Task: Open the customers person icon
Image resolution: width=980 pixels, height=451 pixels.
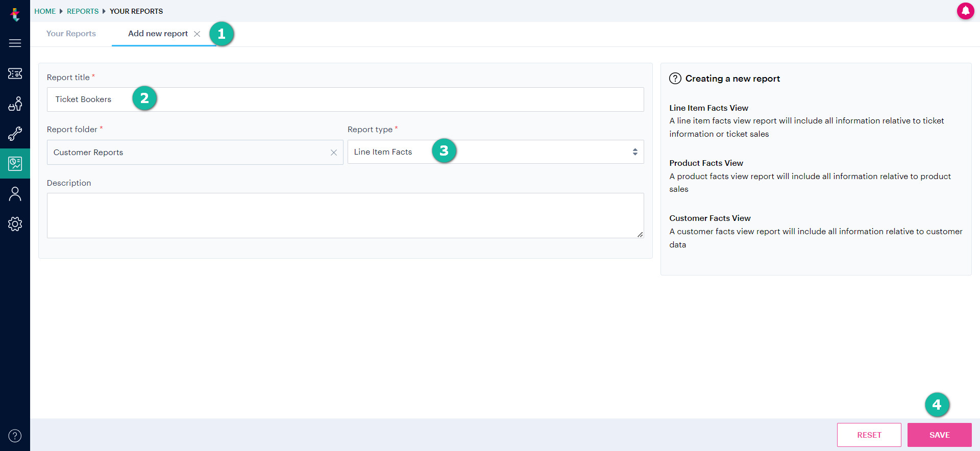Action: (15, 194)
